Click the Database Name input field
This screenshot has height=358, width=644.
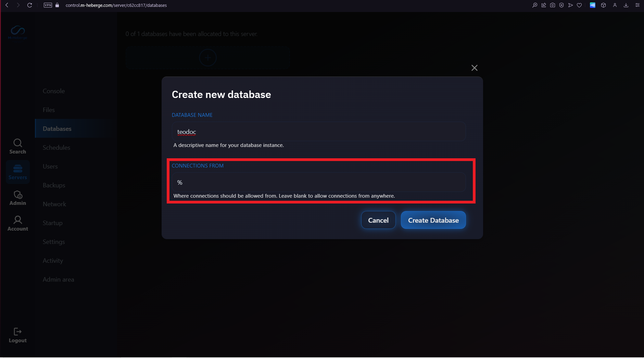coord(318,132)
